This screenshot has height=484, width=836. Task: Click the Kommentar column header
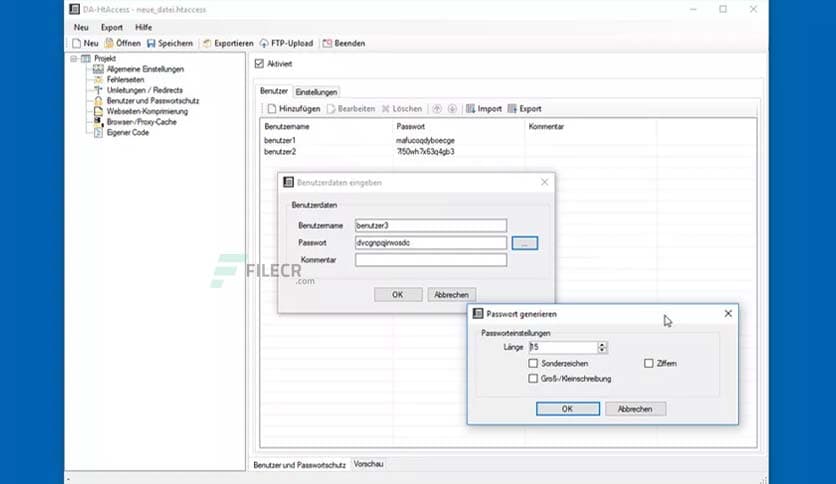pos(590,127)
